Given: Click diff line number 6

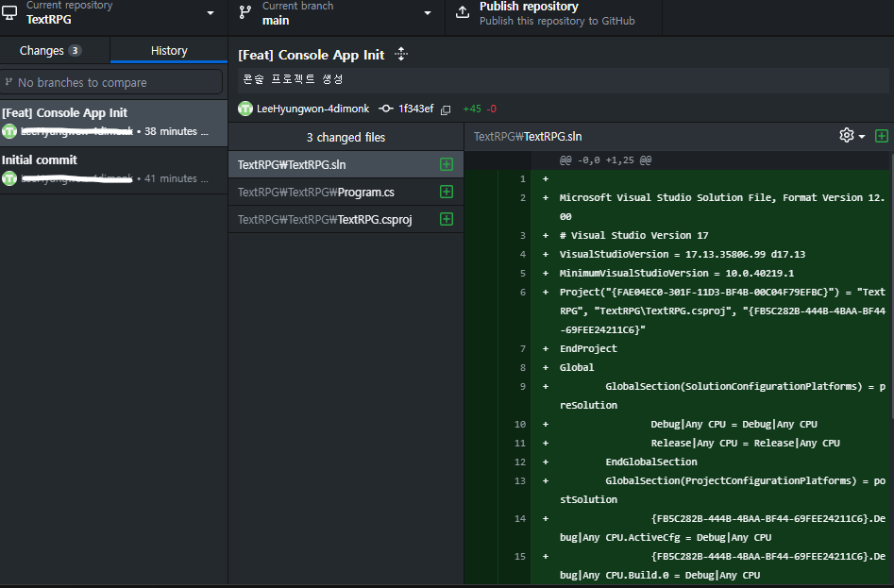Looking at the screenshot, I should pos(522,293).
